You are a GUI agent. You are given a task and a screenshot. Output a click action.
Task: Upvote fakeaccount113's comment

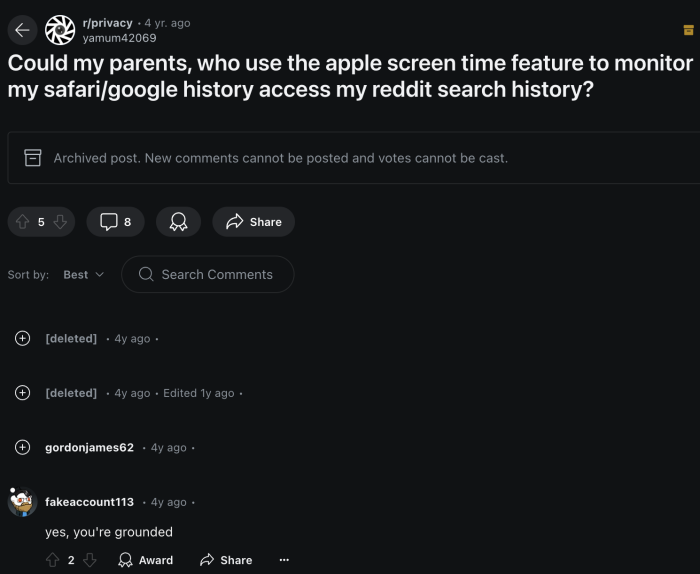[53, 560]
